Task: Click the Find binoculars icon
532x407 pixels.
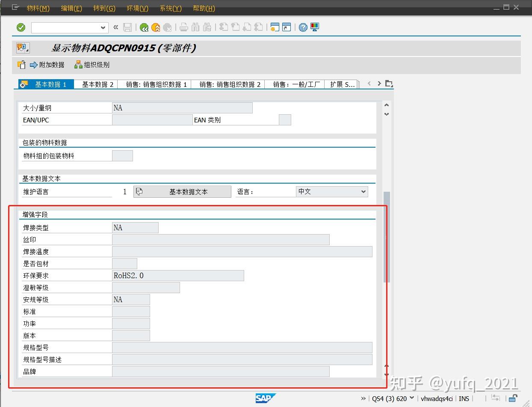Action: pyautogui.click(x=195, y=27)
